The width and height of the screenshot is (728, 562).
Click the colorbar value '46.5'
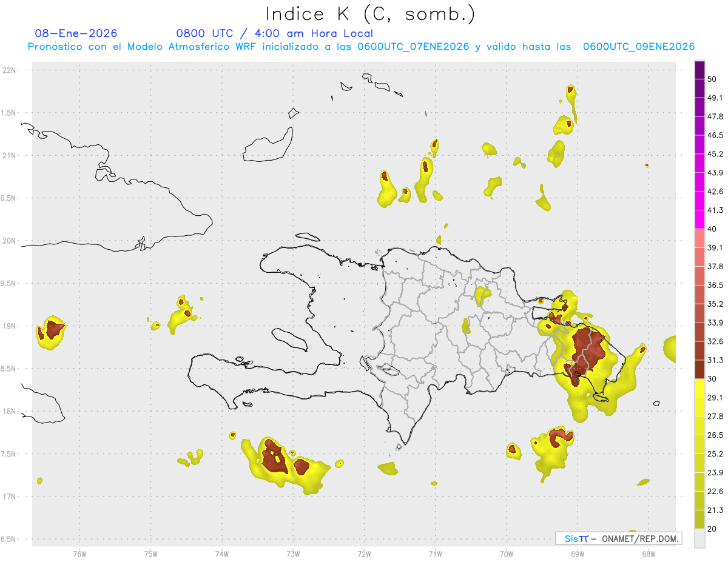pos(715,135)
